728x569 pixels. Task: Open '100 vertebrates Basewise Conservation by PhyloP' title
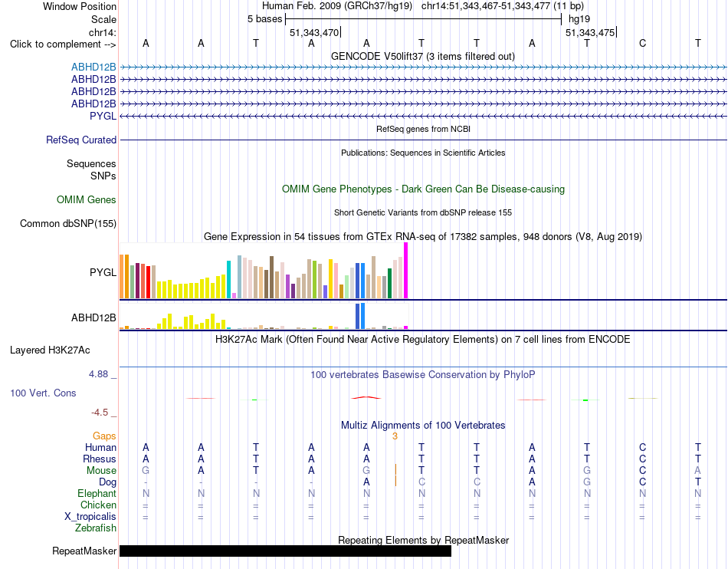pos(422,374)
